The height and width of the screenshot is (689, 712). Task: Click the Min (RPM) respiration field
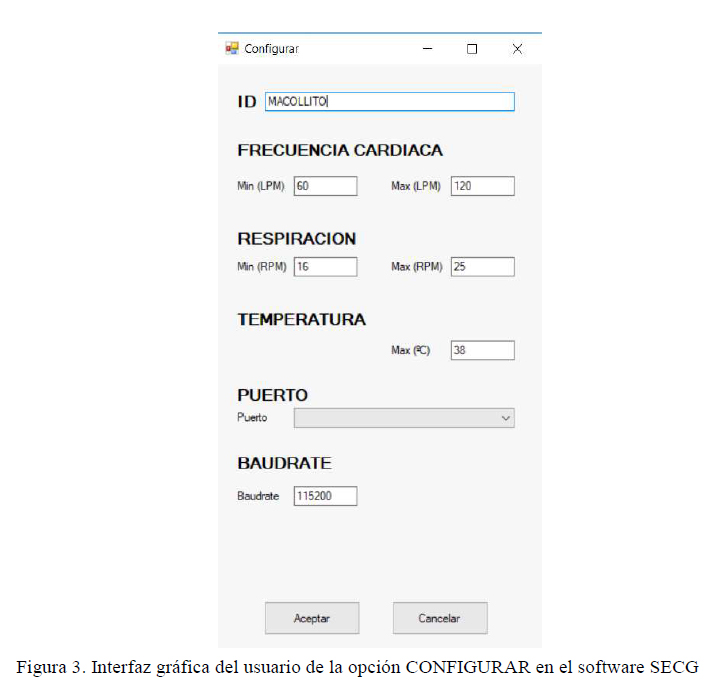coord(326,267)
